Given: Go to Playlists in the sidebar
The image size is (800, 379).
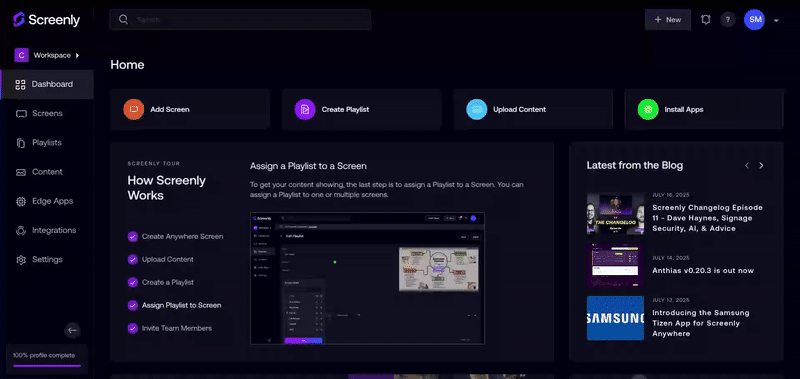Looking at the screenshot, I should coord(47,143).
